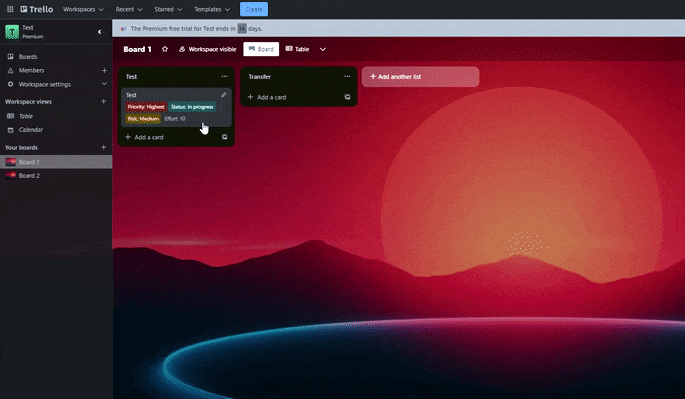The image size is (685, 399).
Task: Click the Boards sidebar icon
Action: click(10, 57)
